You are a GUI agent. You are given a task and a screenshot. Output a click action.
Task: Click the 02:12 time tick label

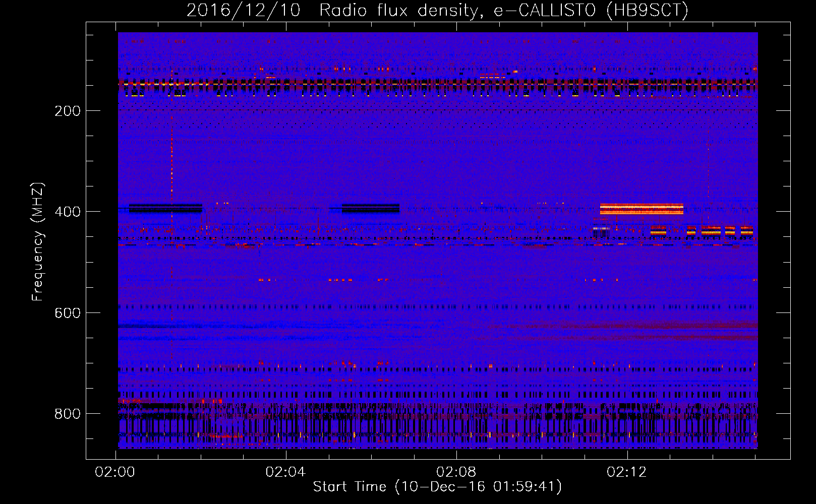click(626, 472)
